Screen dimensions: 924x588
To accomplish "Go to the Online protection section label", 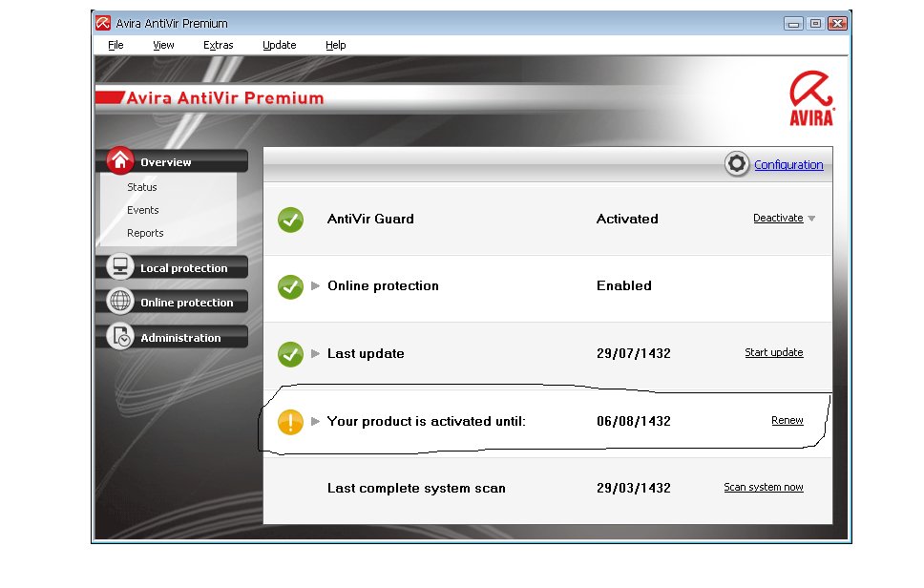I will click(187, 303).
